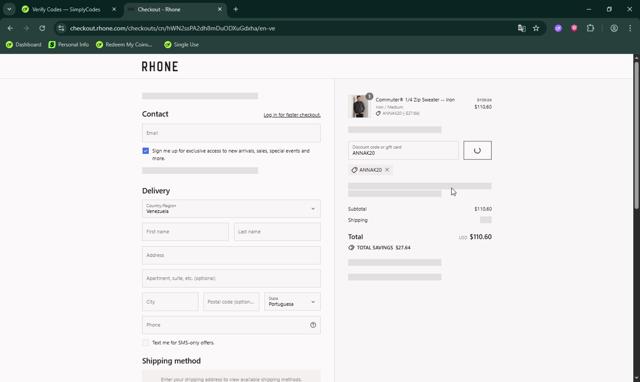The height and width of the screenshot is (382, 640).
Task: Click the RHONE logo
Action: pos(160,67)
